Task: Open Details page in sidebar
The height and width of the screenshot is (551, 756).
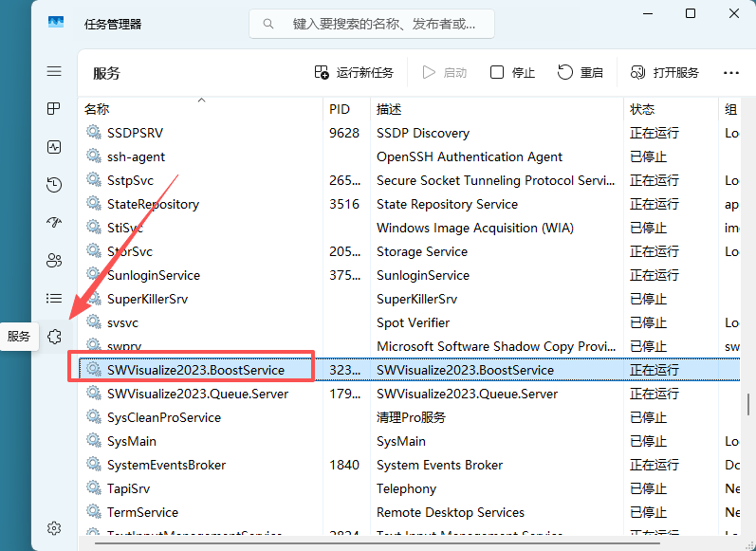Action: 54,298
